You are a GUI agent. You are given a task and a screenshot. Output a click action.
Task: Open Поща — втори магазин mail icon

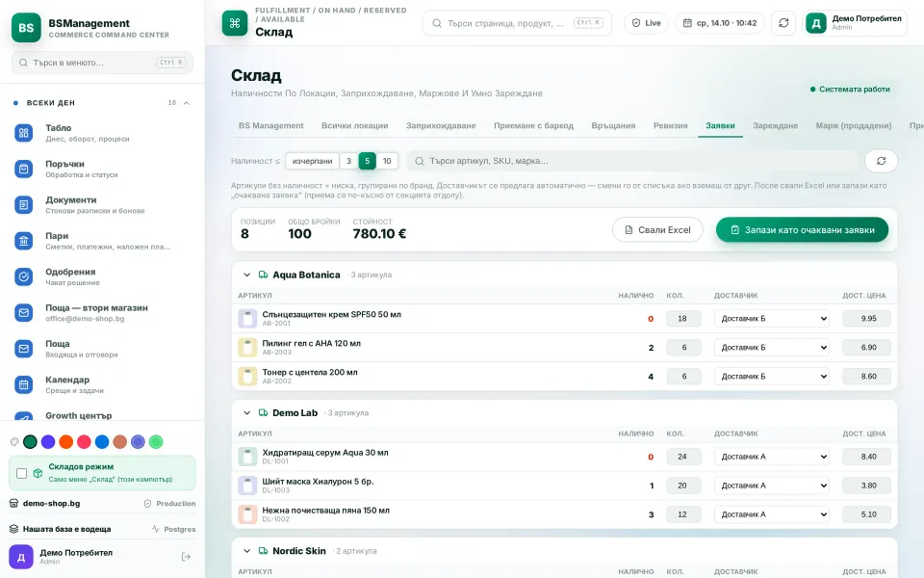point(23,312)
